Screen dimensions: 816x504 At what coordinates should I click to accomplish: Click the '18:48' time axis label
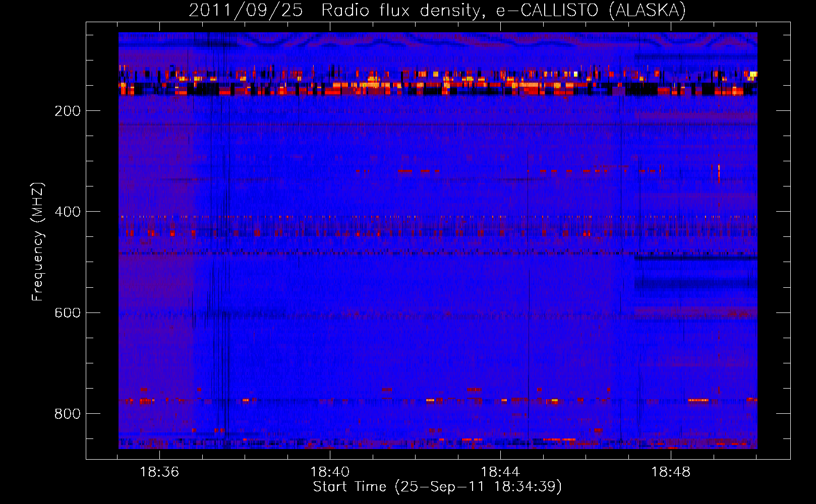pos(671,472)
